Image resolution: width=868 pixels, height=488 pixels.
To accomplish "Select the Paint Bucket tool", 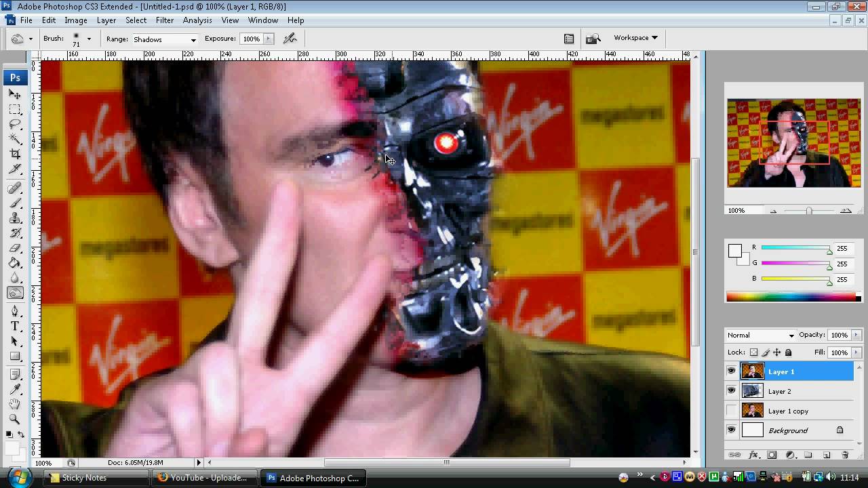I will 15,262.
